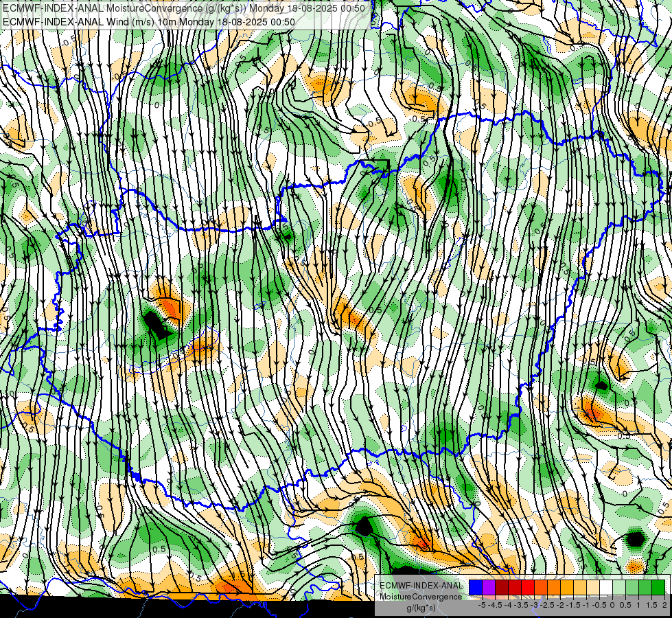The image size is (672, 618).
Task: Choose the pale green swatch between 0 and 0.5
Action: 619,587
